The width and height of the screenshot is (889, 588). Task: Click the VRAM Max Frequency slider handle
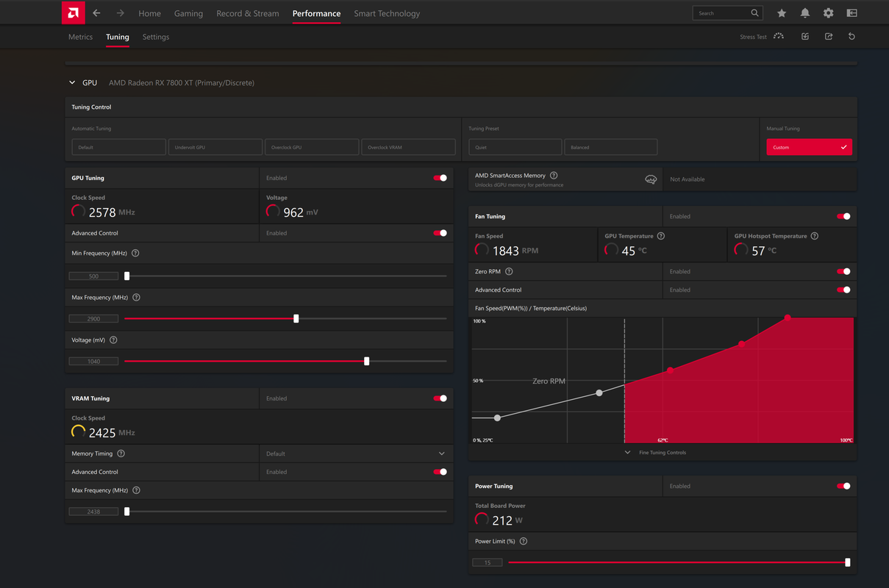[127, 512]
